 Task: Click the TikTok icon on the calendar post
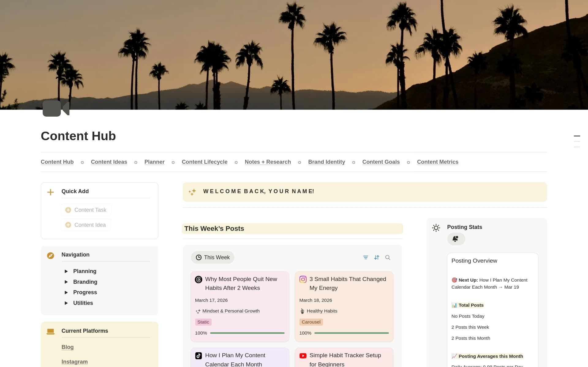(x=199, y=356)
